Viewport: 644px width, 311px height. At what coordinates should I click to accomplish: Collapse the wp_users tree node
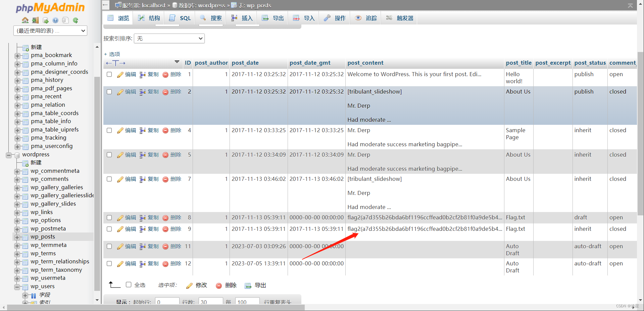[x=17, y=287]
